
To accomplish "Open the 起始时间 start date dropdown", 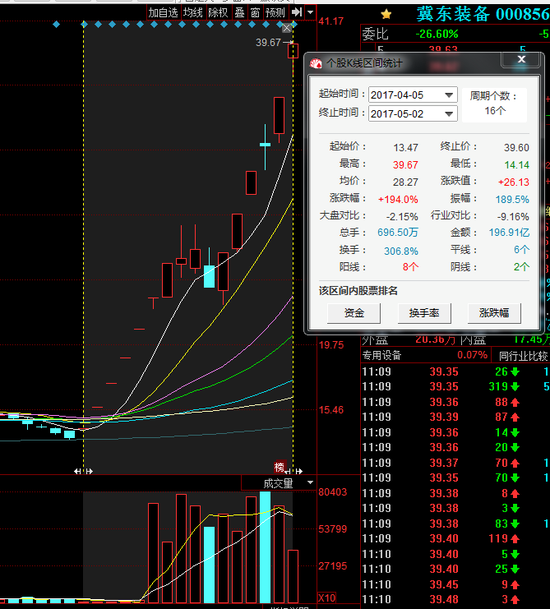I will (449, 95).
